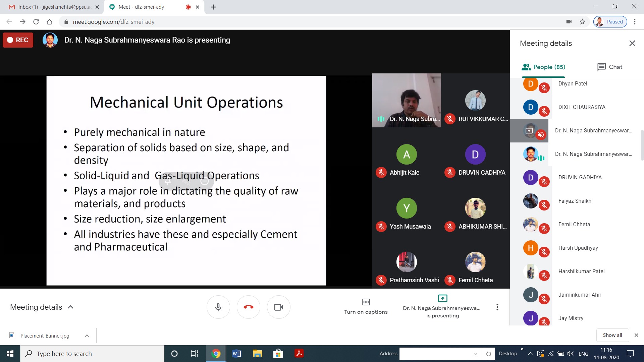Click the presenting screen icon in bottom bar
Screen dimensions: 644x362
[442, 298]
